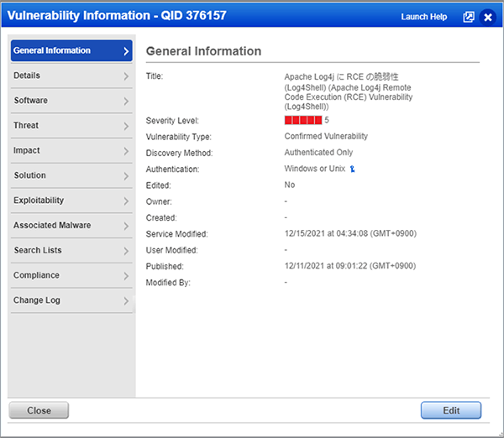The image size is (504, 438).
Task: Click the 'Published:' label
Action: coord(165,267)
